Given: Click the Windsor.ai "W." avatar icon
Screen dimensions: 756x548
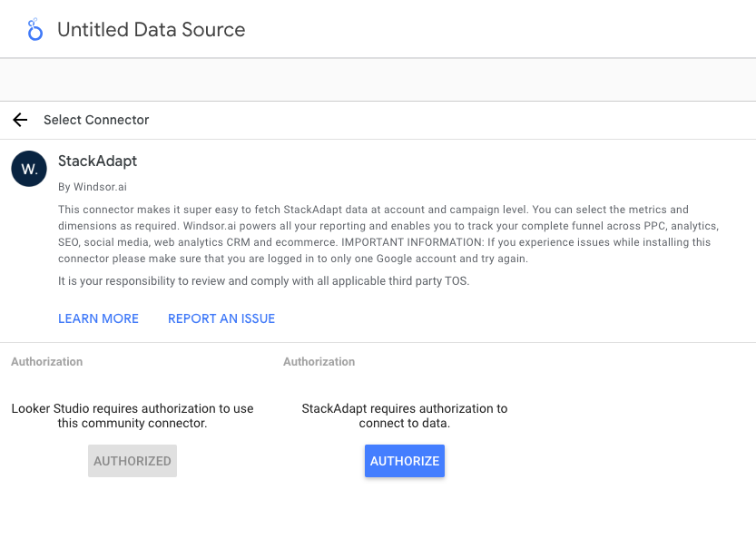Looking at the screenshot, I should point(29,169).
